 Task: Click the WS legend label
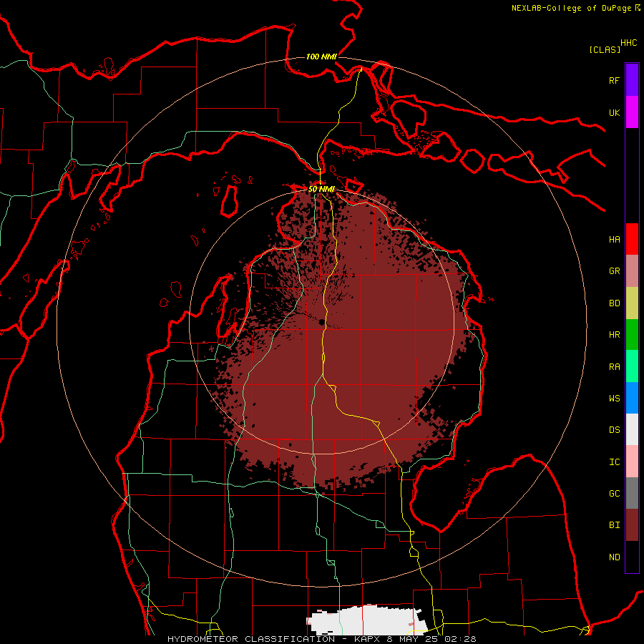pyautogui.click(x=614, y=399)
